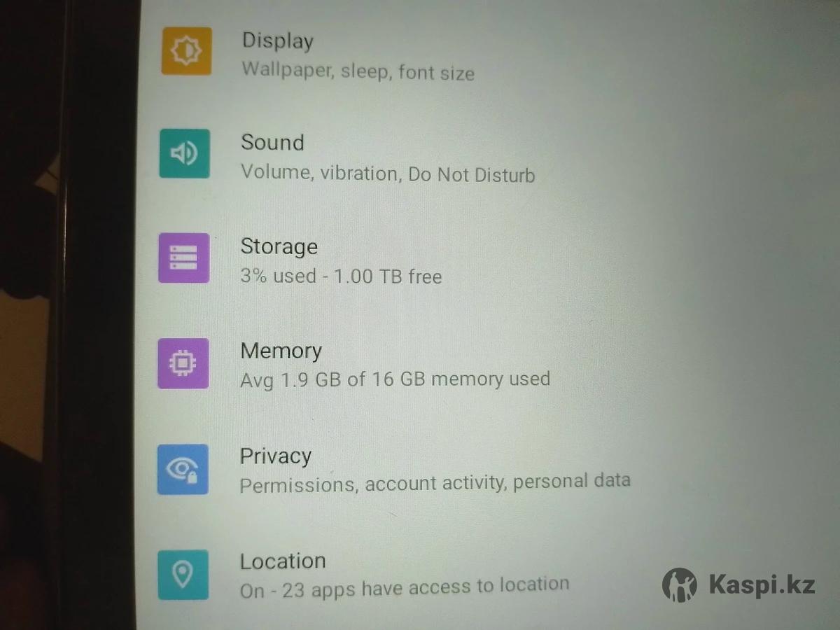This screenshot has height=630, width=840.
Task: Tap the purple Storage icon
Action: click(184, 258)
